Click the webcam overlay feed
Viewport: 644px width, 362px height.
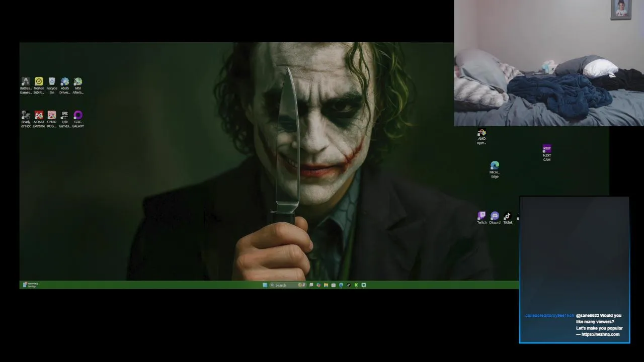(x=549, y=63)
